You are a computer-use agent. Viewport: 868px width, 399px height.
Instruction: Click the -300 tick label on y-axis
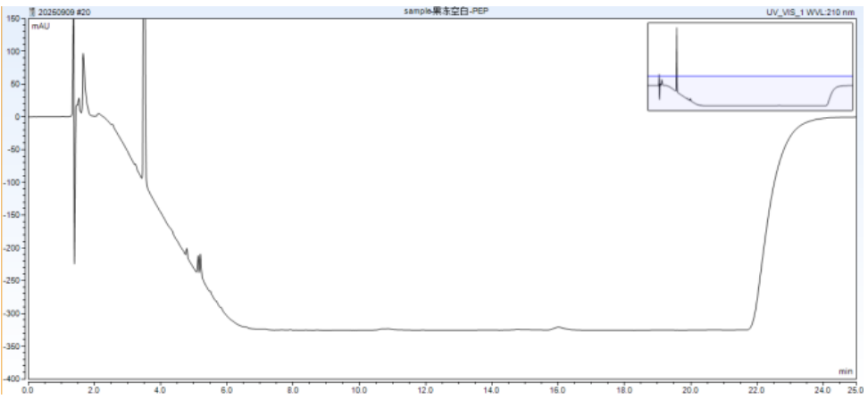(x=13, y=313)
